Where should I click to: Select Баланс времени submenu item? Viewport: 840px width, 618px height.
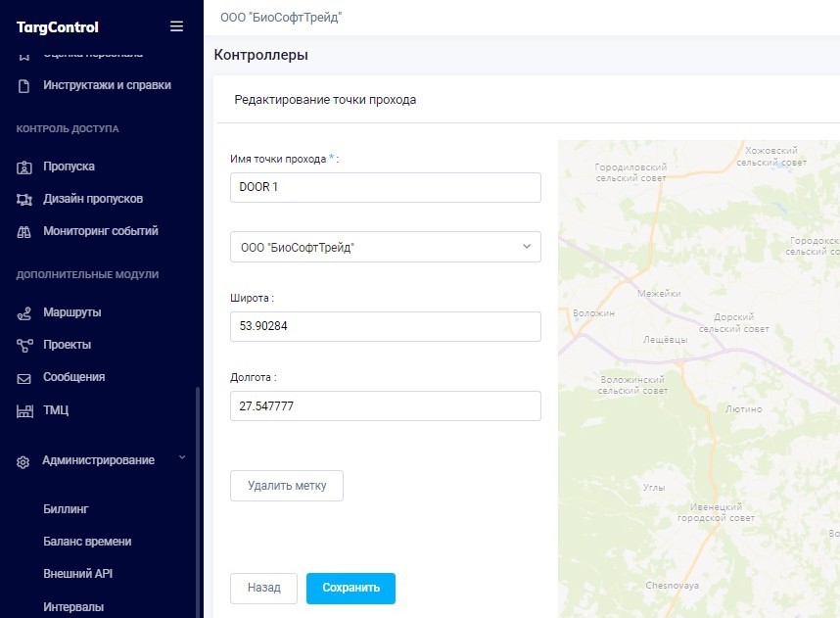(x=87, y=542)
